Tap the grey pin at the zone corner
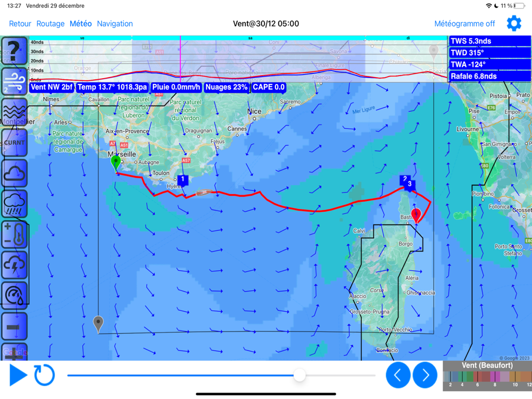The width and height of the screenshot is (532, 399). pos(98,323)
